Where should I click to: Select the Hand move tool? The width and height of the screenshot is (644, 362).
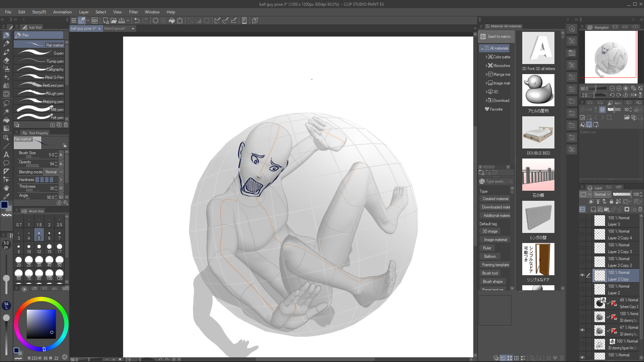(x=6, y=188)
